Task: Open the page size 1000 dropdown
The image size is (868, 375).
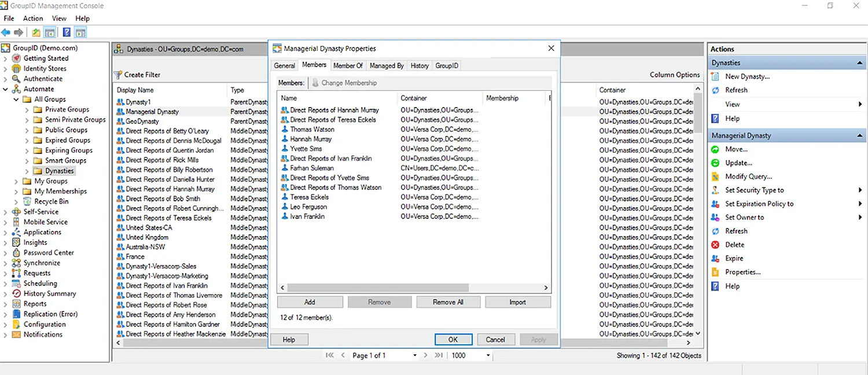Action: (x=488, y=355)
